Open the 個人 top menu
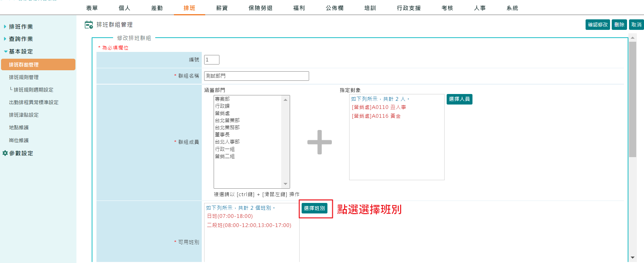Image resolution: width=644 pixels, height=263 pixels. click(x=124, y=8)
